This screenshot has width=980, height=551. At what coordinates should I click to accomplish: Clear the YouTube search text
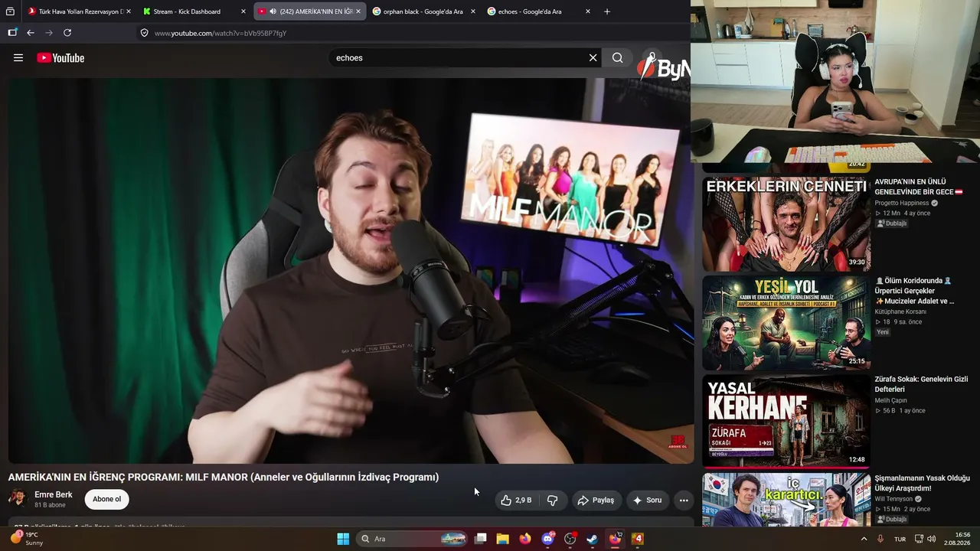593,58
